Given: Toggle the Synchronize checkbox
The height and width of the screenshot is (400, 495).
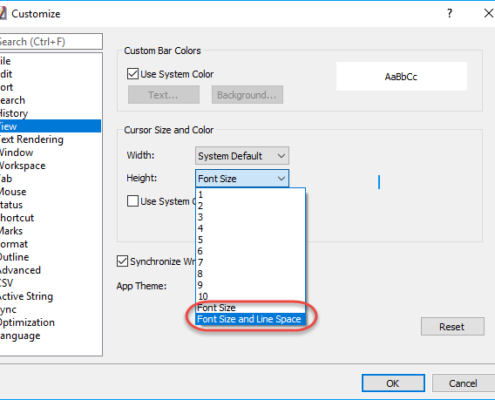Looking at the screenshot, I should point(122,261).
